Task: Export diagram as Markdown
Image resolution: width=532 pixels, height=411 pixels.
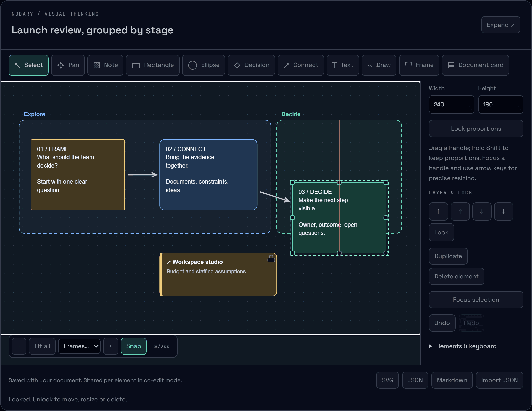Action: [x=452, y=380]
